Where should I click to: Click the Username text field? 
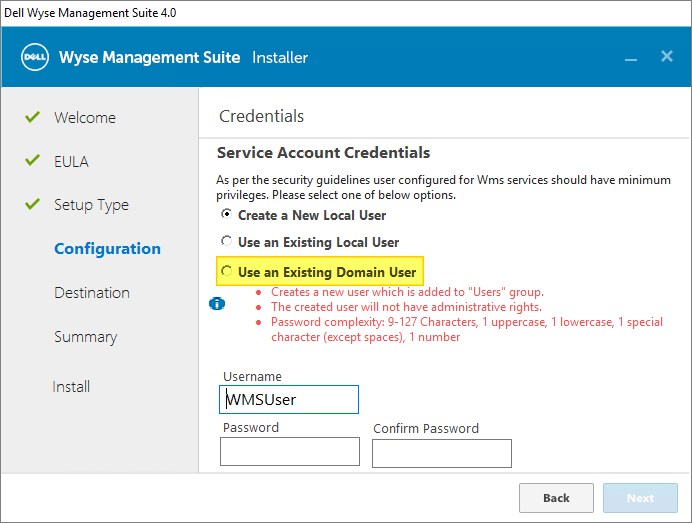289,400
